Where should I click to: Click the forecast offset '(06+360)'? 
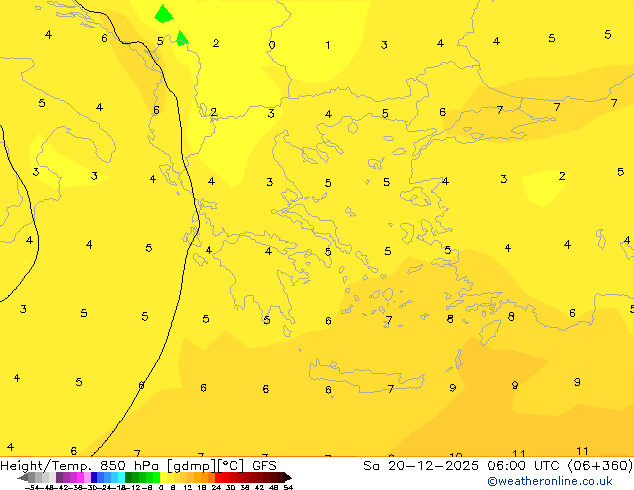[600, 466]
